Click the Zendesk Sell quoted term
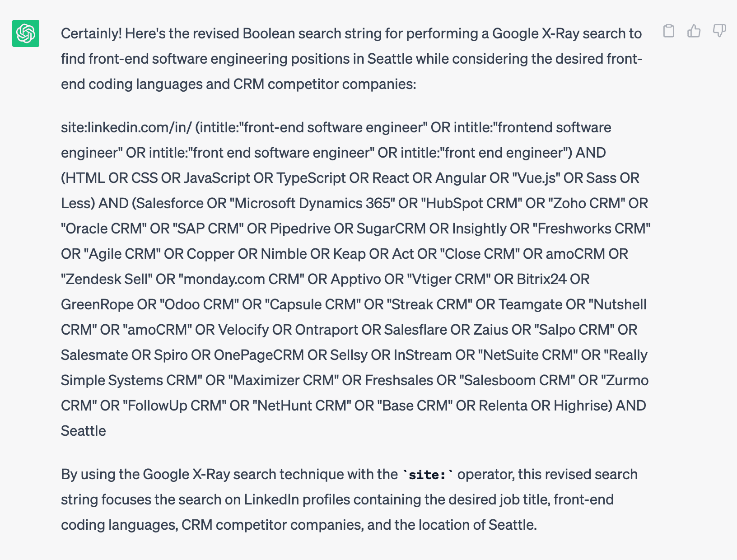 [x=106, y=279]
